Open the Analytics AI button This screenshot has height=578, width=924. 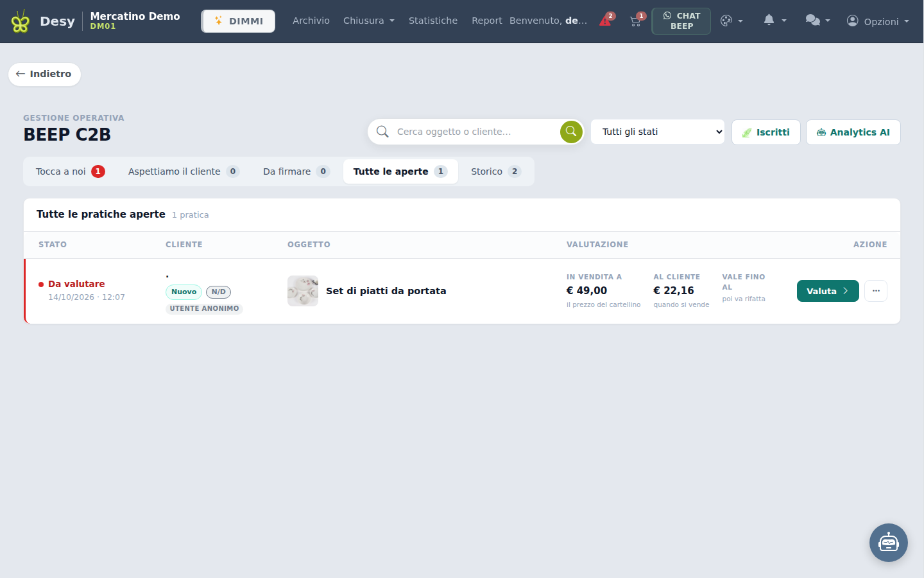[x=853, y=132]
